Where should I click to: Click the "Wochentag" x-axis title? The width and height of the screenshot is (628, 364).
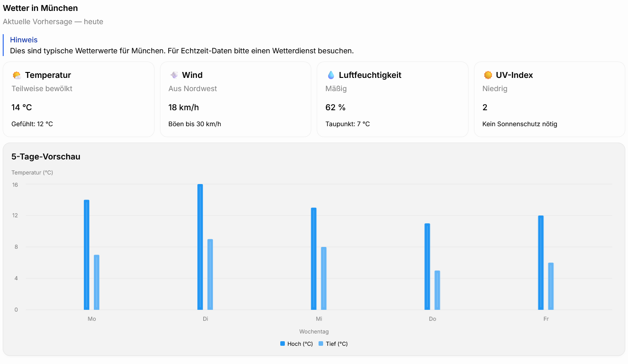pos(314,332)
